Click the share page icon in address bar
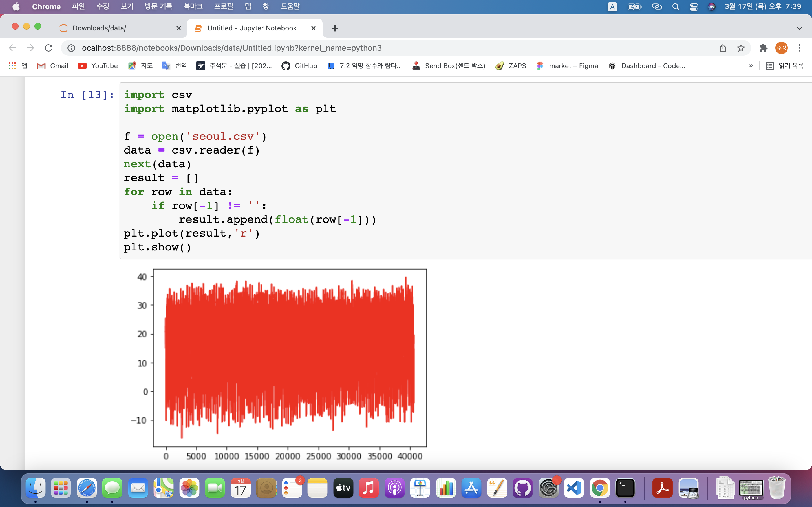812x507 pixels. click(x=723, y=48)
